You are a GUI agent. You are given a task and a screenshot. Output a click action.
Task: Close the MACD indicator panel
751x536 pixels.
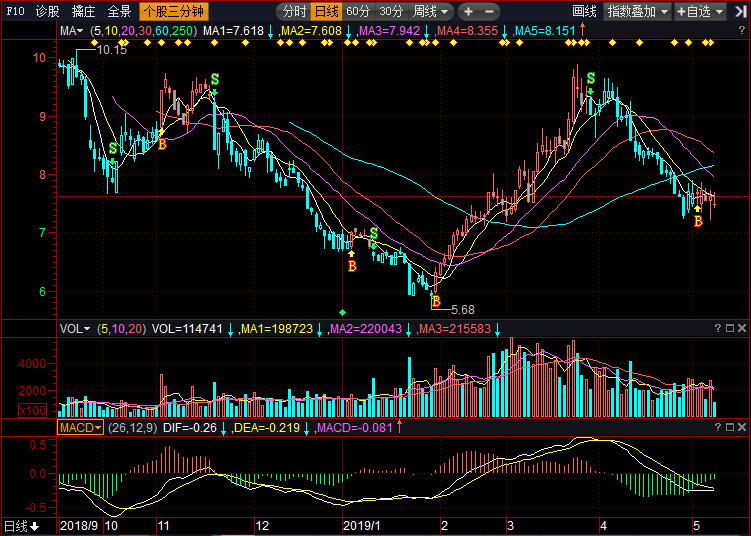743,428
